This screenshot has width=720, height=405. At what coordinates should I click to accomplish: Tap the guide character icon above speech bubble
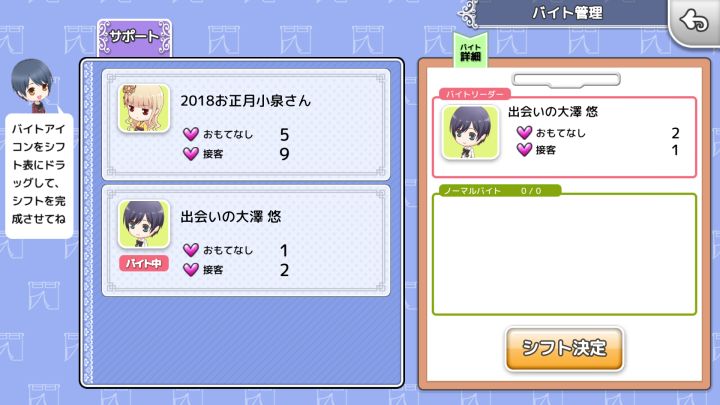[x=32, y=86]
